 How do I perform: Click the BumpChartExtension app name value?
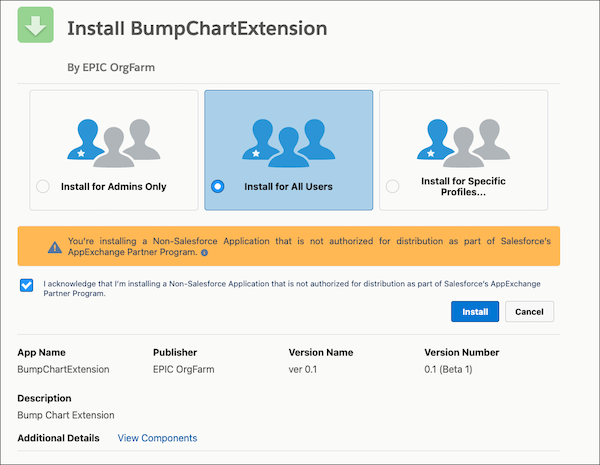(64, 369)
